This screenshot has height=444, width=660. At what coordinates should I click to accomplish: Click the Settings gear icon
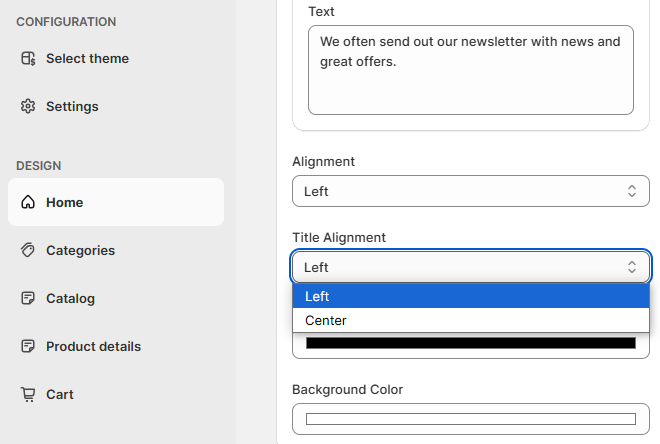click(x=28, y=106)
